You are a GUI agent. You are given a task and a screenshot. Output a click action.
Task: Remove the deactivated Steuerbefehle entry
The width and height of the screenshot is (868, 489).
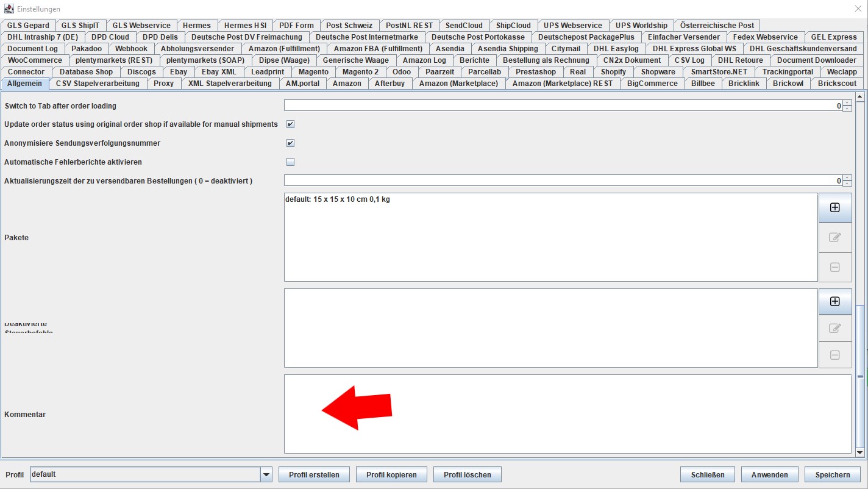tap(834, 355)
